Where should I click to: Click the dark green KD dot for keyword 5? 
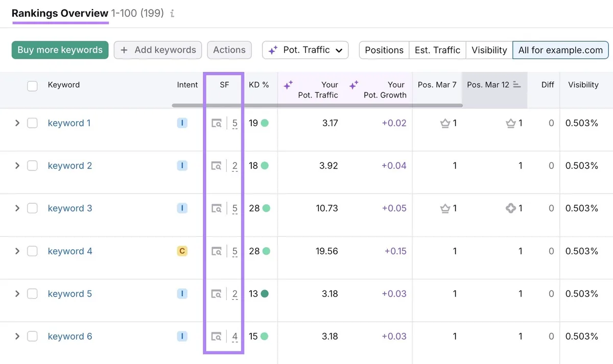265,294
